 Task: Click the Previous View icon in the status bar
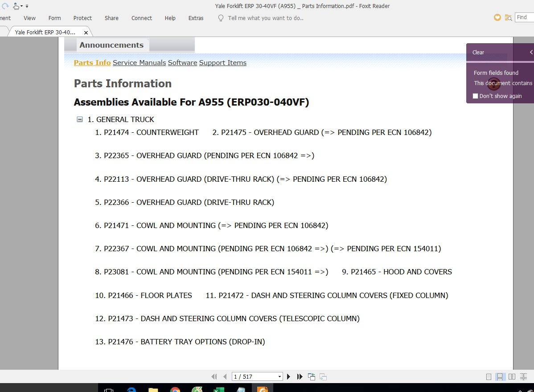311,377
